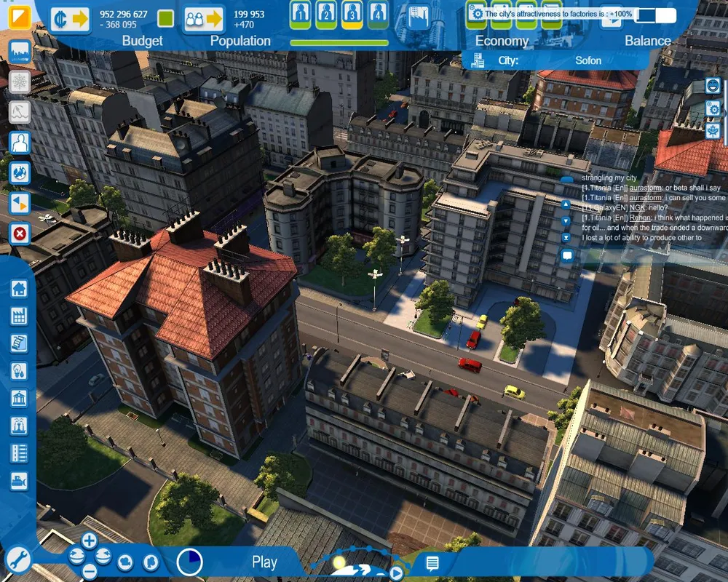Open the Population panel label

[x=240, y=41]
